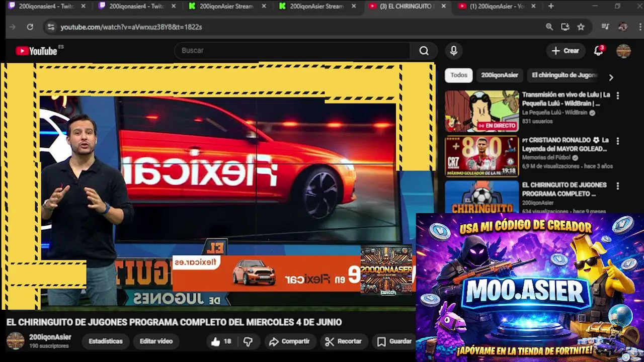This screenshot has width=644, height=362.
Task: Click the video title EL CHIRINGUITO DE JUGONES PROGRAMA COMPLETO
Action: click(x=174, y=322)
